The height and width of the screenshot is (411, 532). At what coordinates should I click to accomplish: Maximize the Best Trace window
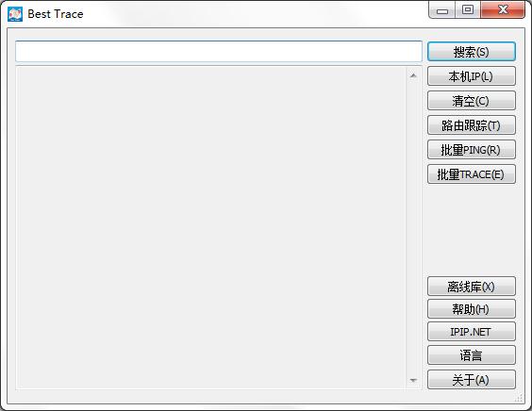[468, 9]
